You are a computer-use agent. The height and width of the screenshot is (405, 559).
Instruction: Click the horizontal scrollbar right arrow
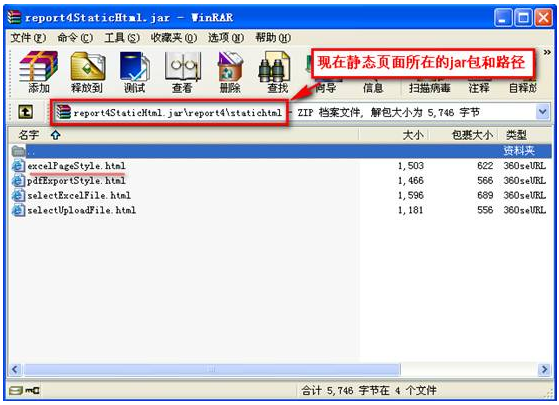[544, 369]
